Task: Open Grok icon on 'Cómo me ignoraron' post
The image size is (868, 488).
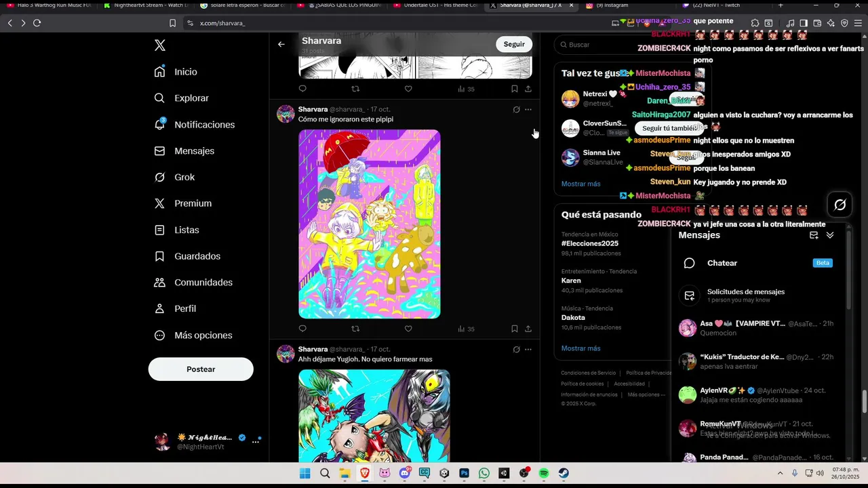Action: pyautogui.click(x=516, y=110)
